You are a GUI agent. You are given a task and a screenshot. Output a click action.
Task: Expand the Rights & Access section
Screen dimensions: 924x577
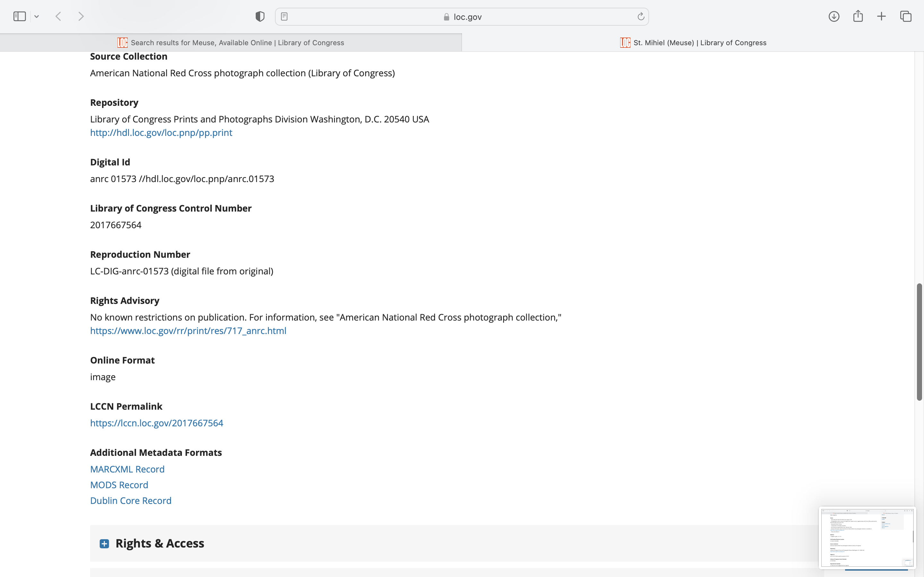click(104, 543)
